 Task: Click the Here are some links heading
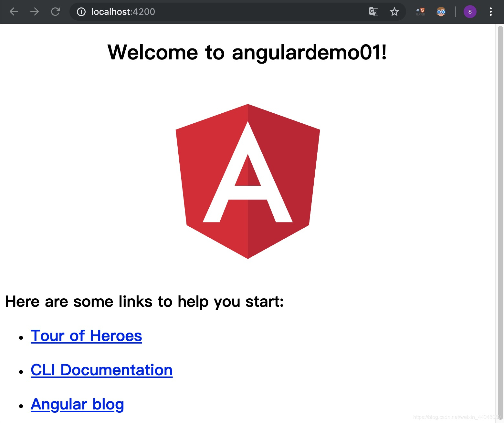pos(144,302)
